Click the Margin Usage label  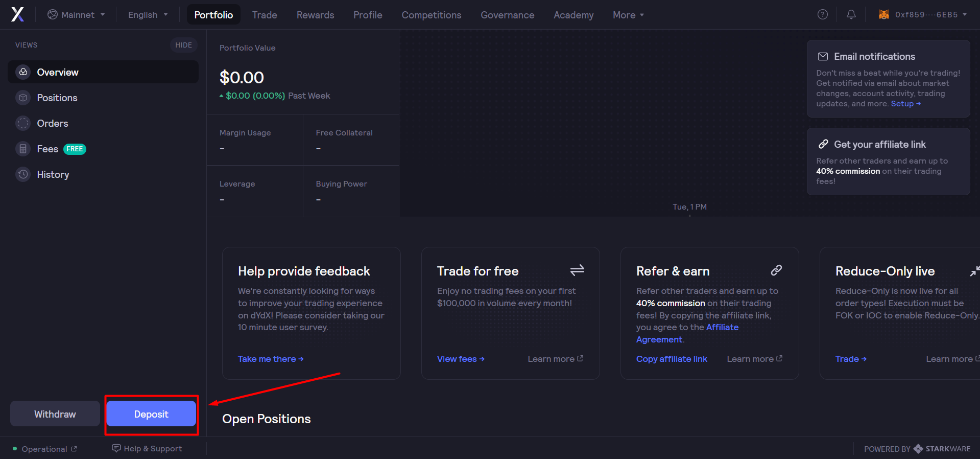tap(245, 133)
